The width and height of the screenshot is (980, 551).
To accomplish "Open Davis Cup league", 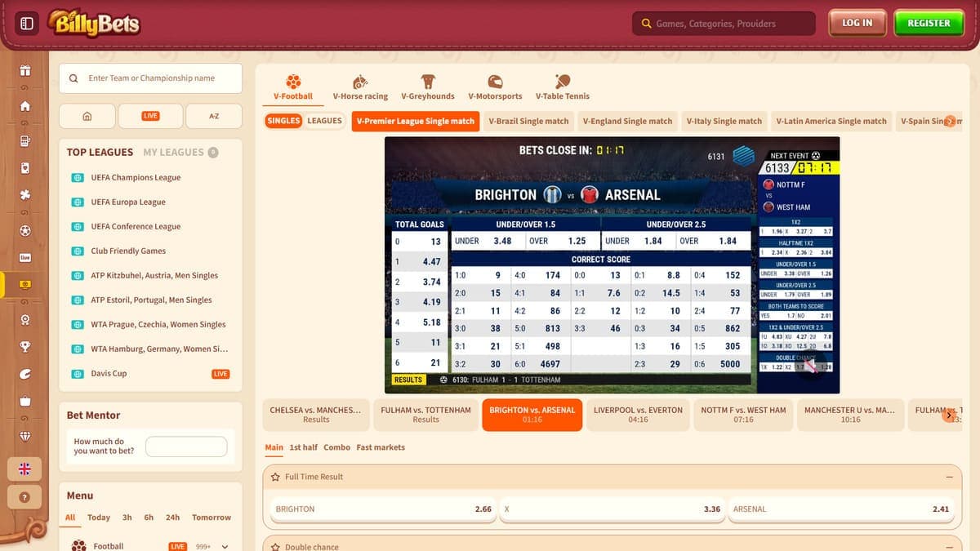I will [109, 374].
